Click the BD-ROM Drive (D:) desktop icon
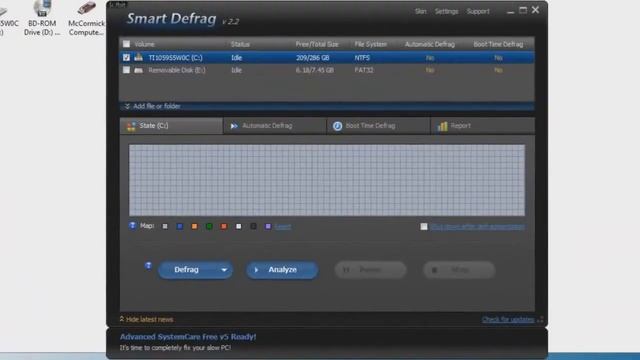 [x=42, y=8]
